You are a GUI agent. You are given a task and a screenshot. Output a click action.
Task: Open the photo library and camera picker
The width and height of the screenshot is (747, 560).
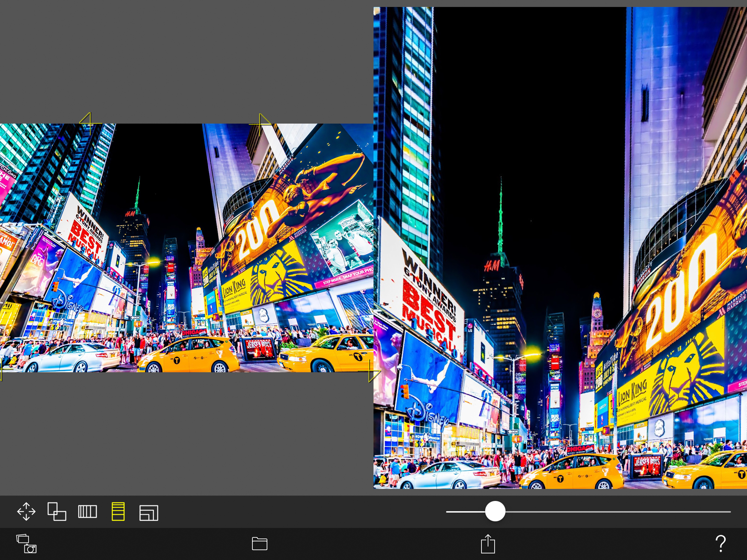tap(26, 543)
